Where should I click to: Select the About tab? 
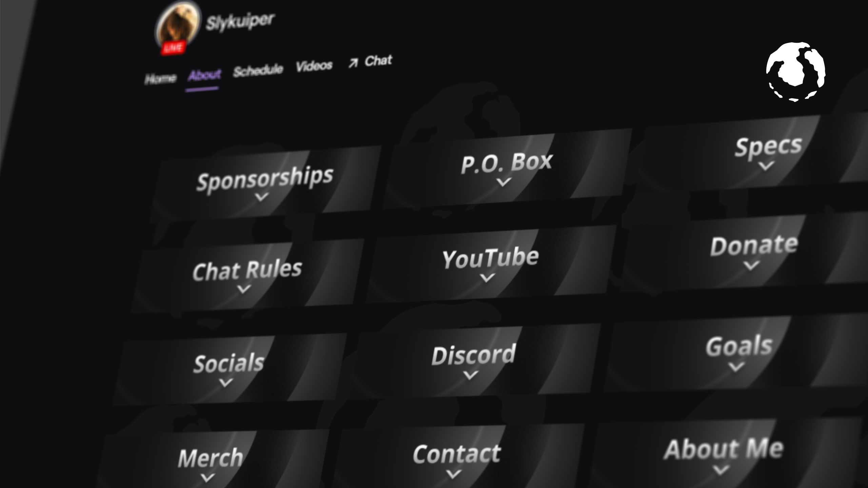pyautogui.click(x=204, y=75)
